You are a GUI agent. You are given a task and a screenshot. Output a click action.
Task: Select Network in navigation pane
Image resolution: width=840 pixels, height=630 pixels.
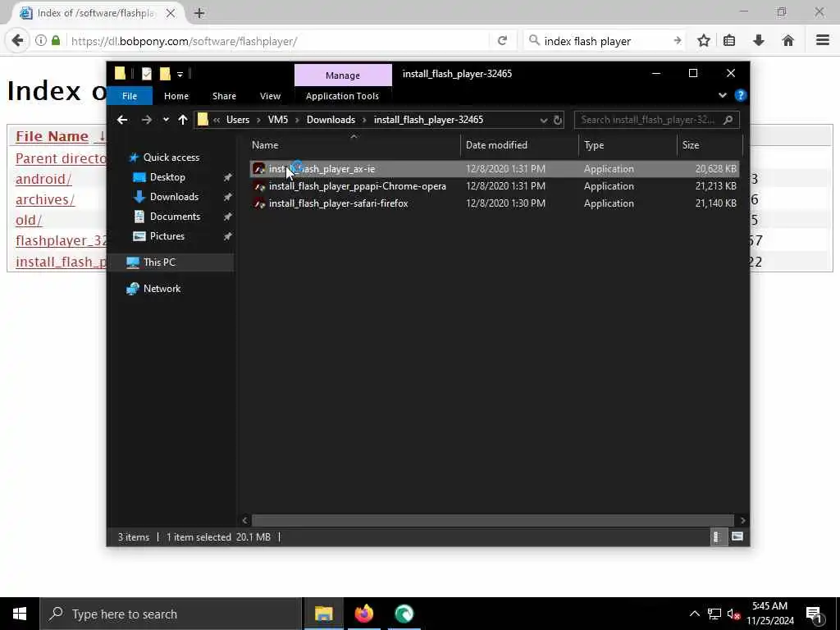click(x=162, y=289)
